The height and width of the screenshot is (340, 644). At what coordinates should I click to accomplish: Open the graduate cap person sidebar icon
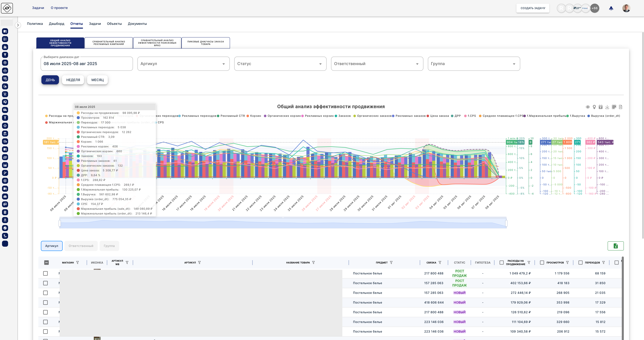tap(5, 220)
